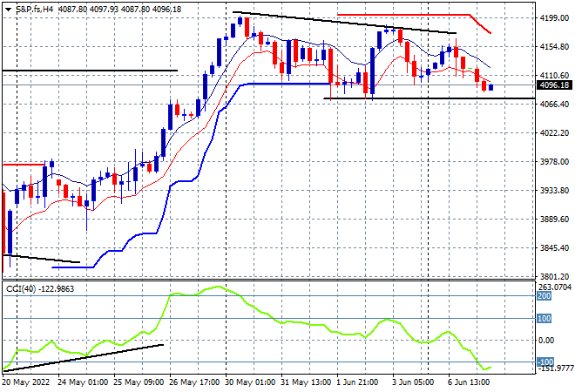
Task: Click price axis label 3933.80
Action: click(554, 191)
